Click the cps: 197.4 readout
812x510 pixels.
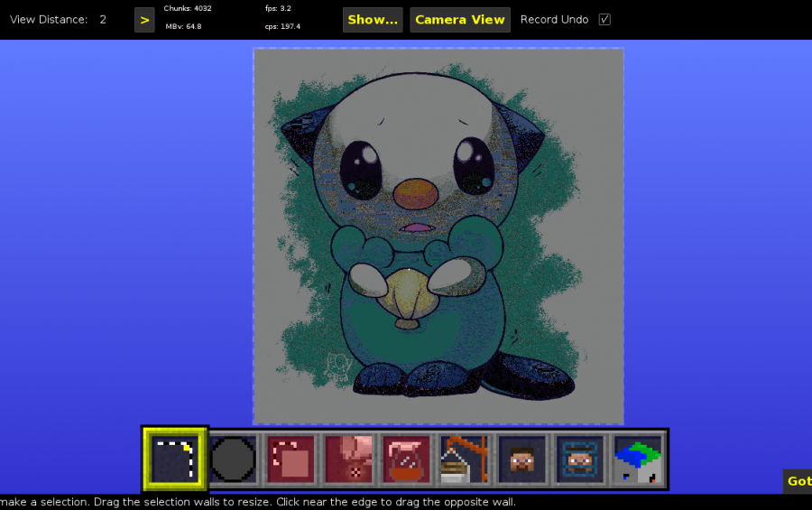tap(282, 26)
